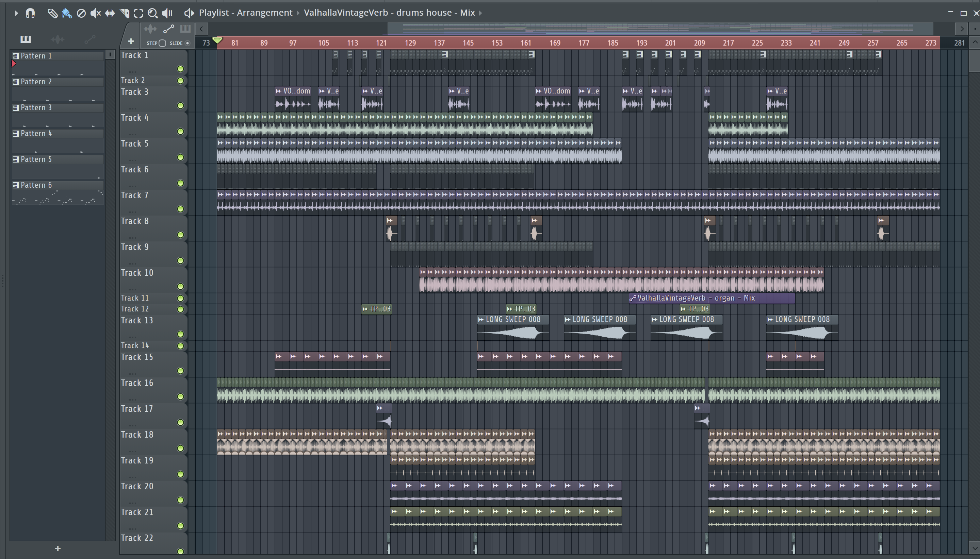Open Pattern 1 clip menu icon
This screenshot has height=559, width=980.
(x=16, y=56)
